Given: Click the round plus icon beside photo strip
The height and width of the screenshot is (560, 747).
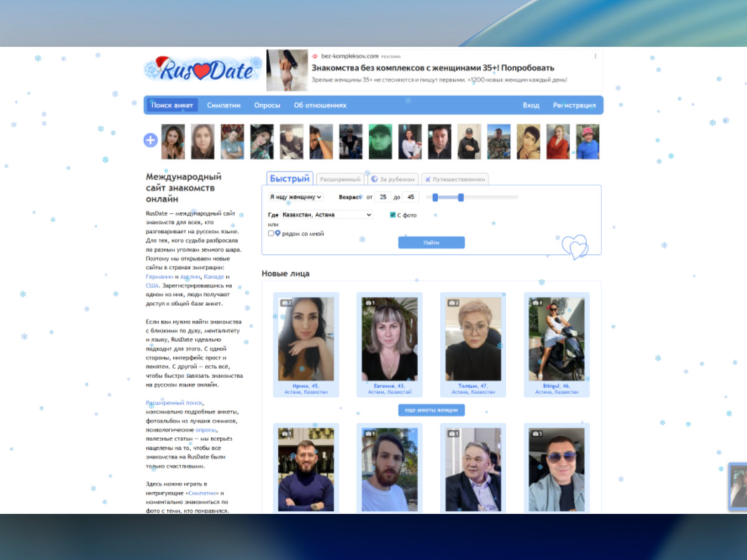Looking at the screenshot, I should click(x=151, y=141).
